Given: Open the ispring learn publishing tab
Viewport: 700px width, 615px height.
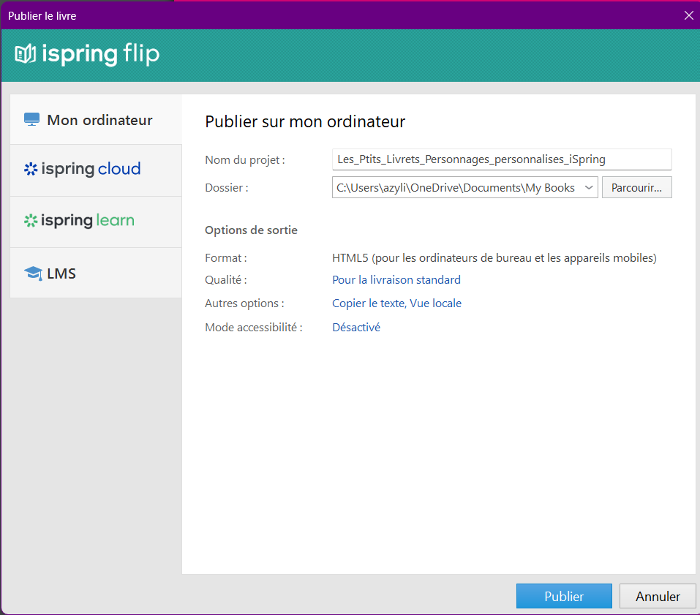Looking at the screenshot, I should click(88, 221).
